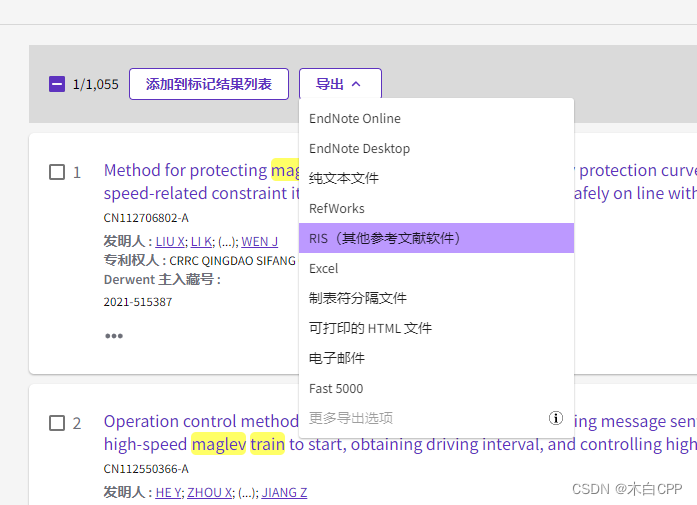The width and height of the screenshot is (697, 505).
Task: Click patent number CN112706802-A
Action: (146, 218)
